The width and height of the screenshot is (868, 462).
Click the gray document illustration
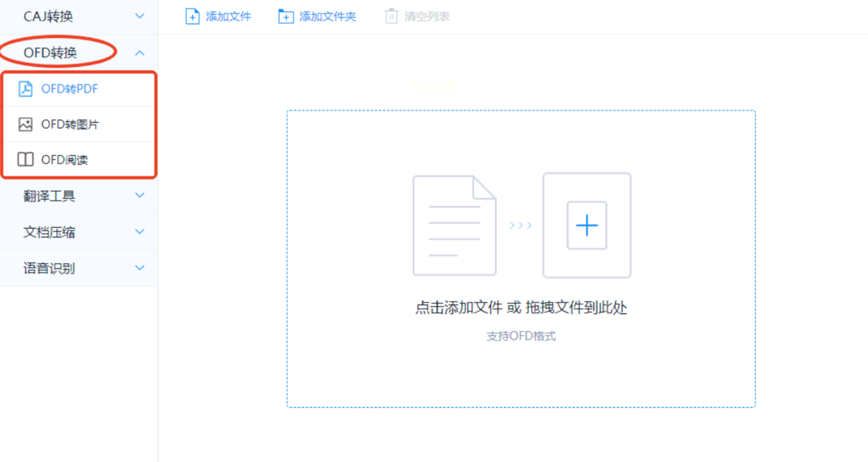[454, 225]
